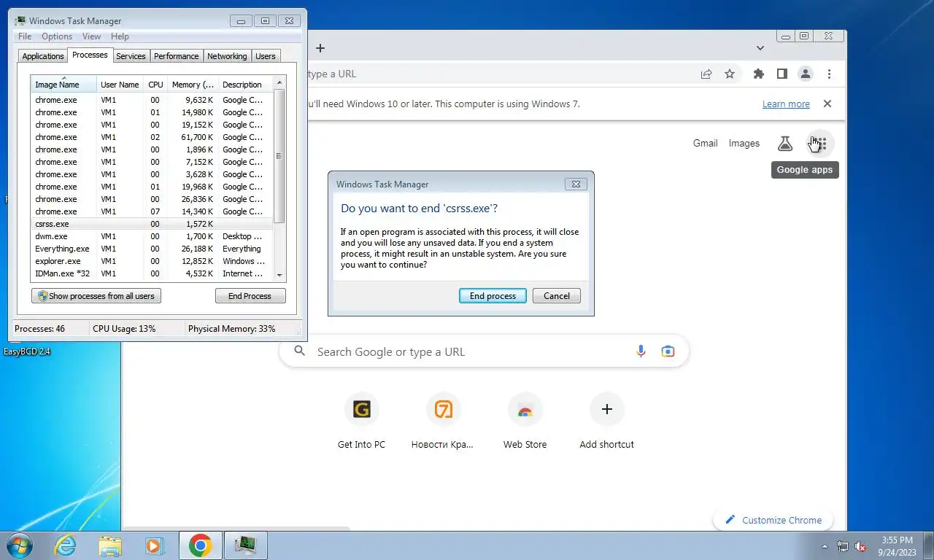
Task: Click Show processes from all users
Action: 96,296
